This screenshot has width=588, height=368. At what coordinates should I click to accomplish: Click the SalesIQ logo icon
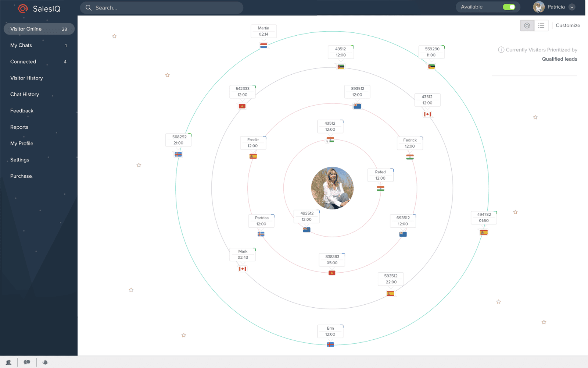23,8
